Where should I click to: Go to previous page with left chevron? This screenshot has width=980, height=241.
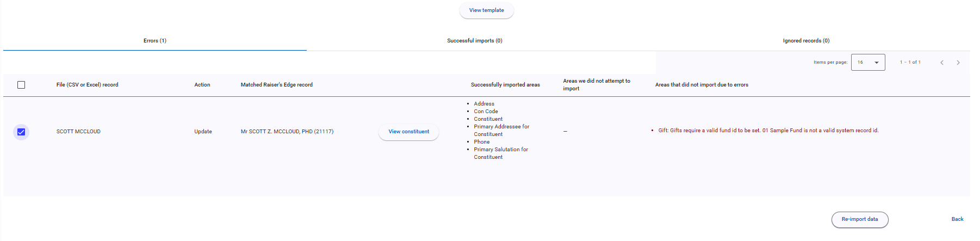[x=941, y=63]
